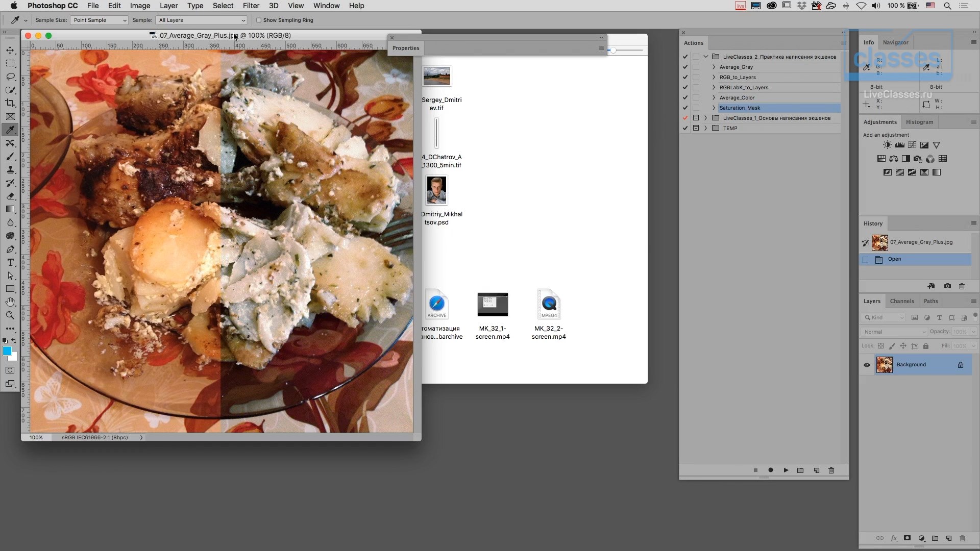Screen dimensions: 980x551
Task: Select the Rectangular Marquee tool
Action: coord(10,63)
